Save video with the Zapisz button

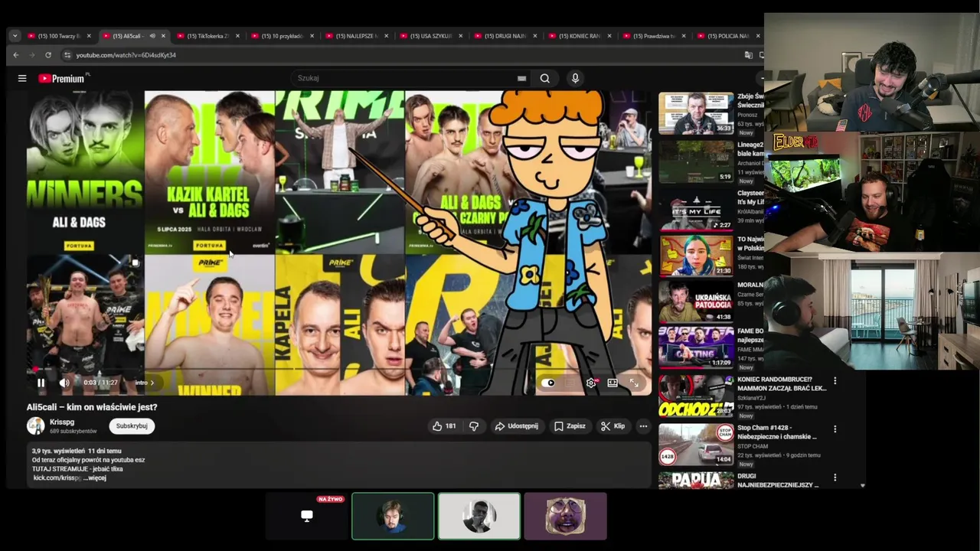pos(570,426)
